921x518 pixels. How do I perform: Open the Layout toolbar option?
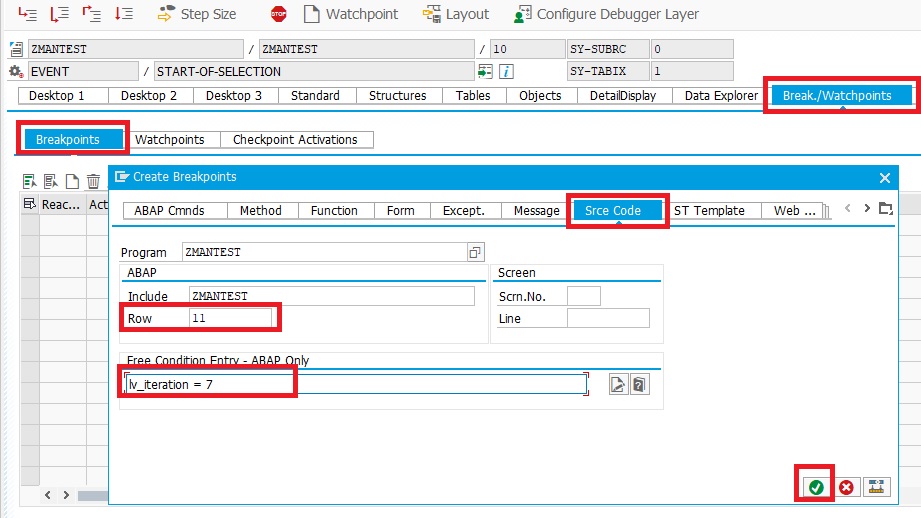click(456, 14)
